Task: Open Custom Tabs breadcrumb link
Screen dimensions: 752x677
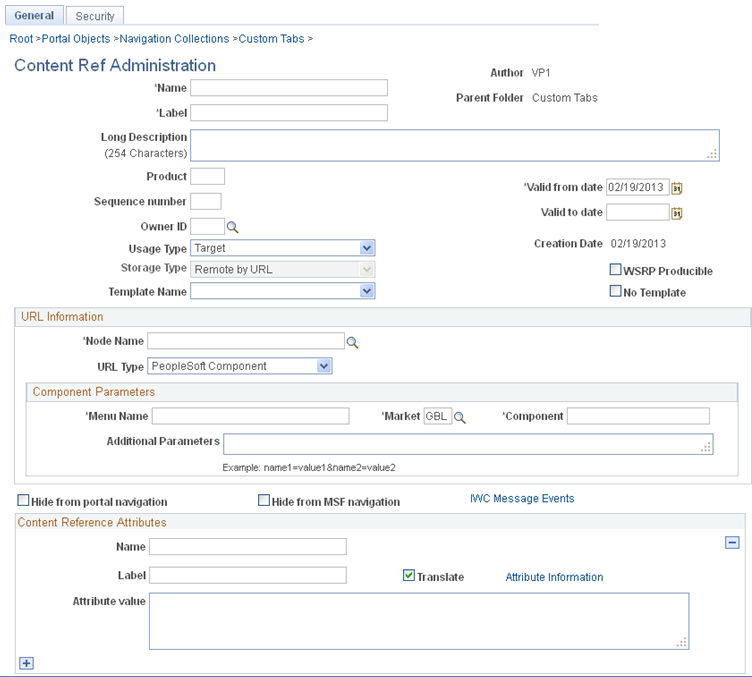Action: [271, 39]
